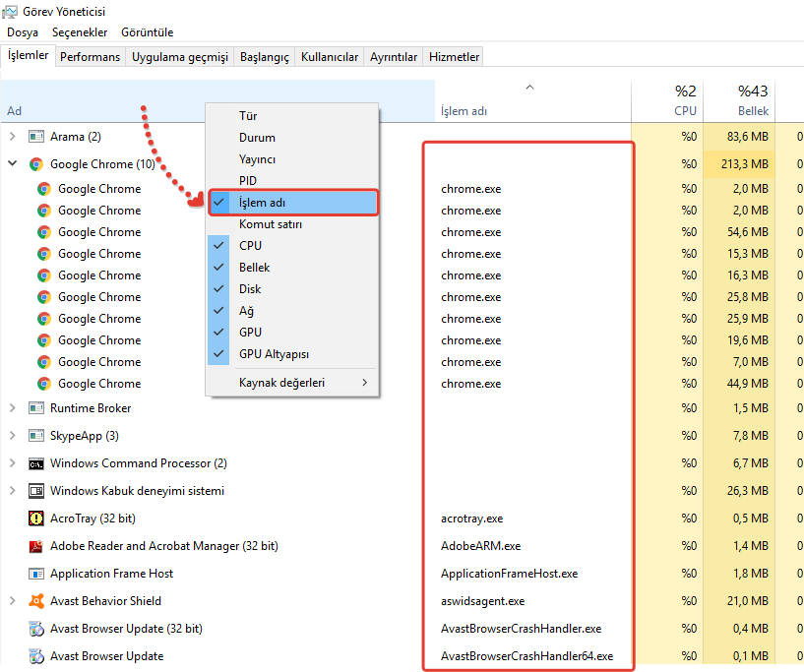Viewport: 804px width, 672px height.
Task: Click the AcroTray process icon
Action: coord(36,519)
